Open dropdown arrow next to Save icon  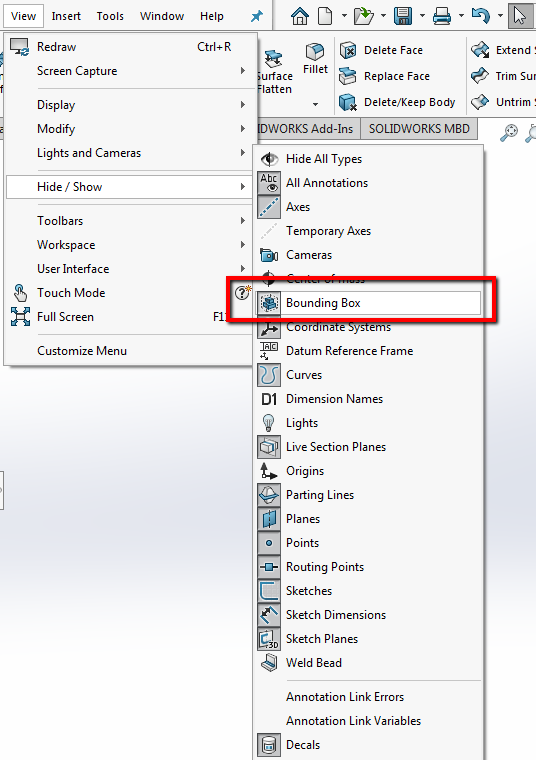422,16
